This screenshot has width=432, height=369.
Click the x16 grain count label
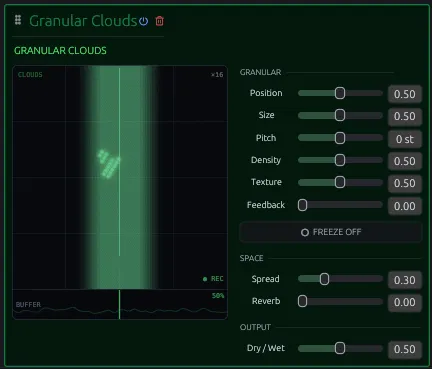217,75
